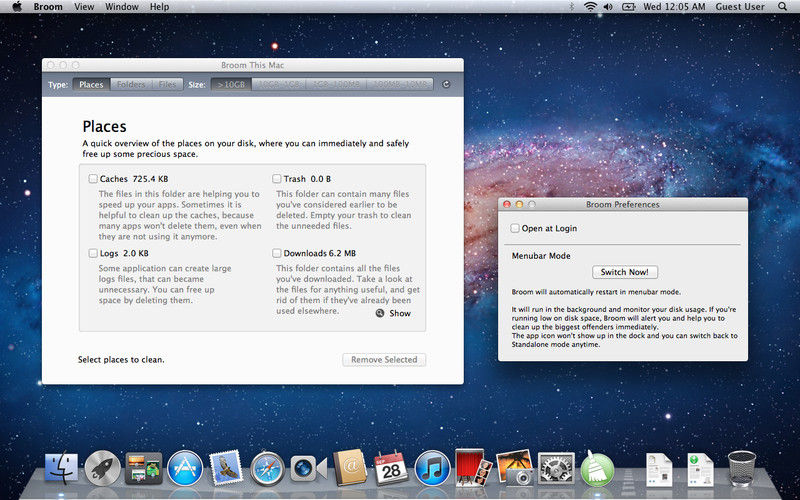Screen dimensions: 800x500
Task: Open System Preferences gear icon
Action: click(x=556, y=468)
